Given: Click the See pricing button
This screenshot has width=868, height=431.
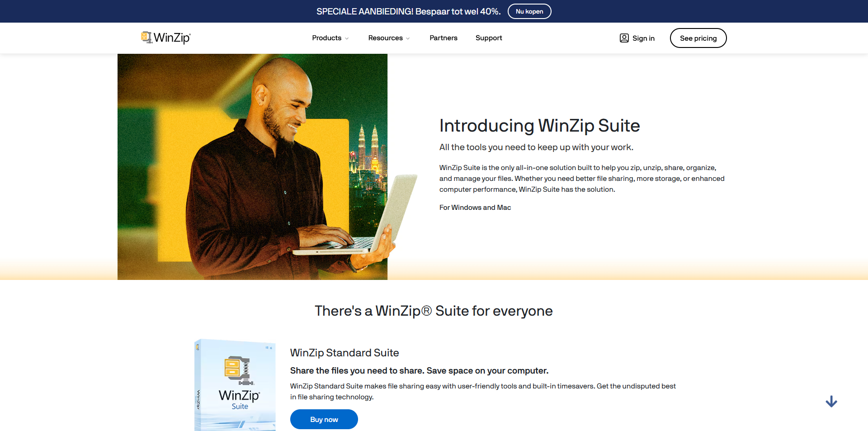Looking at the screenshot, I should tap(698, 38).
